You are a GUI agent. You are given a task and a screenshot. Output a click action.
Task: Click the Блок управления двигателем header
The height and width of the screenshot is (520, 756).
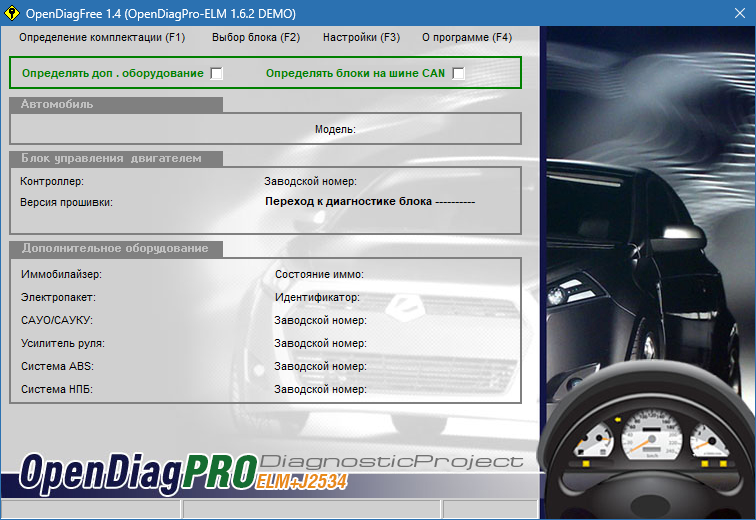click(116, 158)
